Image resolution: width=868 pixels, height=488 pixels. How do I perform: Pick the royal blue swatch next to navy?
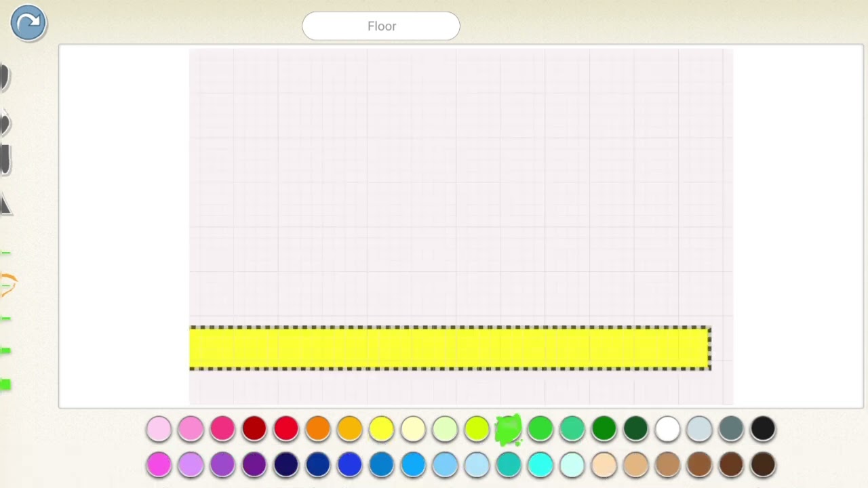tap(318, 465)
